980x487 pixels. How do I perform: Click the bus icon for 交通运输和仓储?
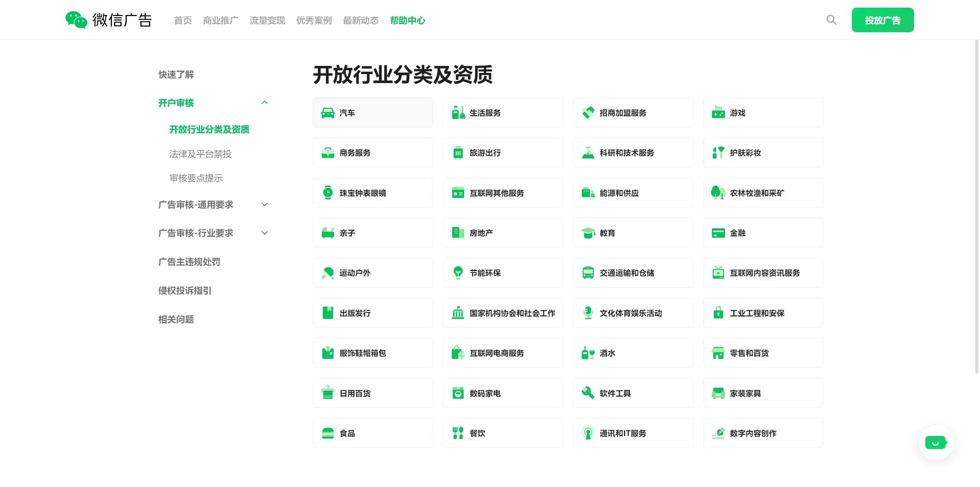point(588,273)
